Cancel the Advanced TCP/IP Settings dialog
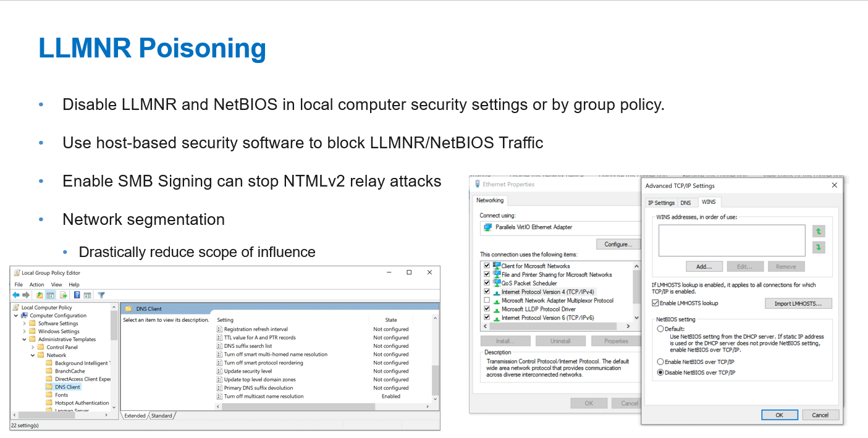This screenshot has width=868, height=438. (820, 415)
